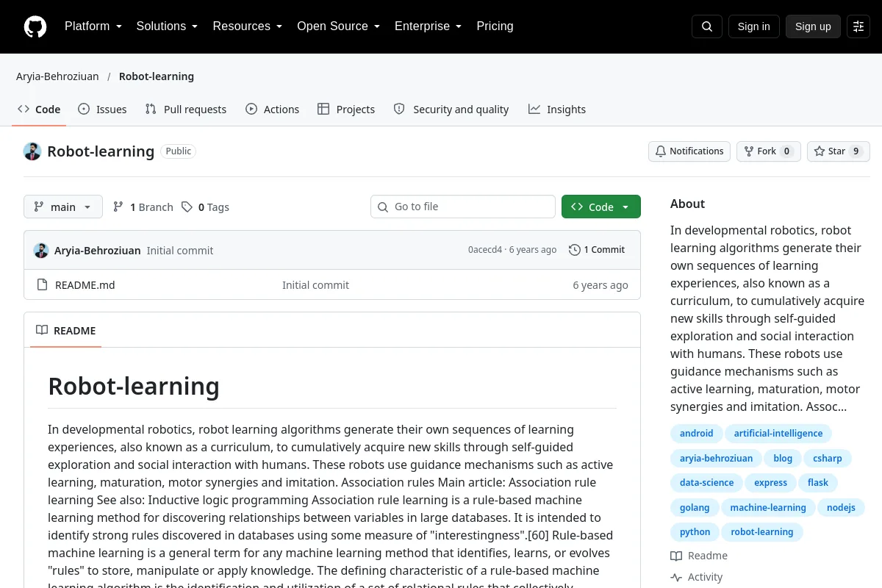
Task: Open the flask topic tag
Action: pos(818,483)
